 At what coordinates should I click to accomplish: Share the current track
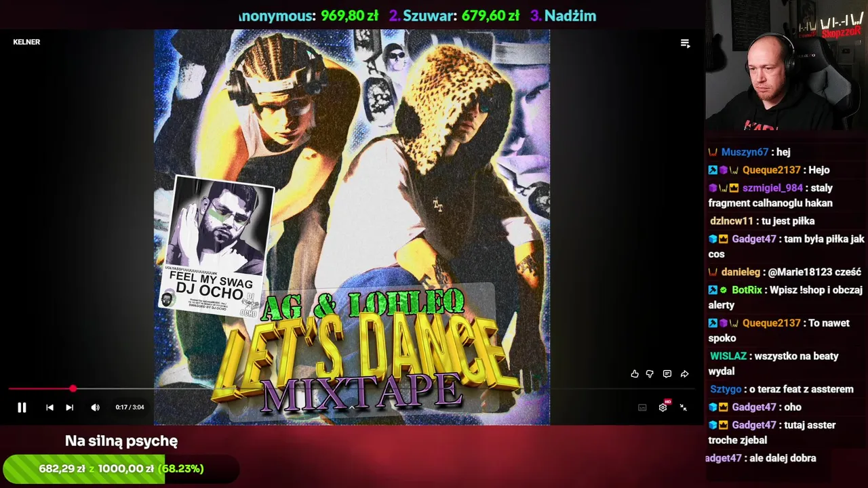(685, 373)
